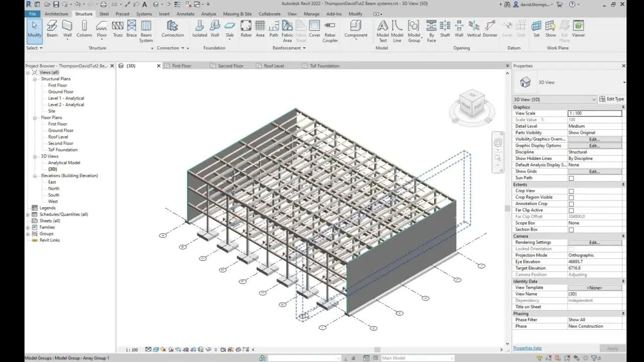Edit Graphic Display Options
Viewport: 644px width, 362px height.
pyautogui.click(x=594, y=146)
